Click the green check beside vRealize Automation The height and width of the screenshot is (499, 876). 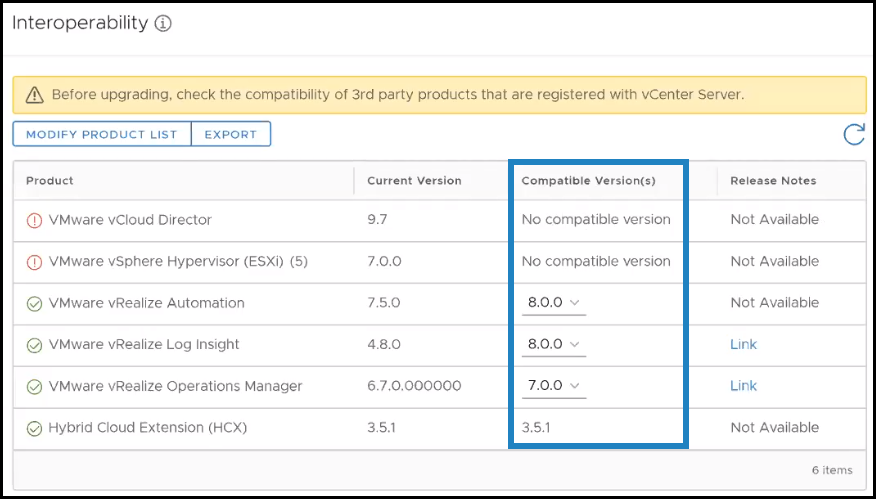35,303
